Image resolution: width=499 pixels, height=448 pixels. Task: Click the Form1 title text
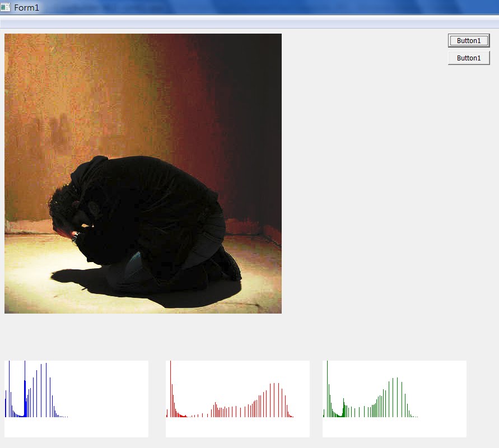[27, 8]
